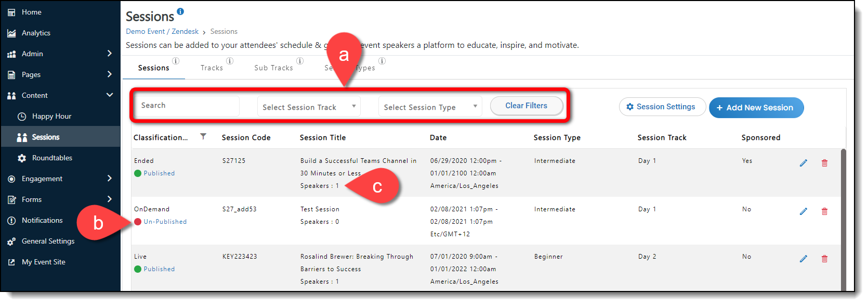Viewport: 868px width, 305px height.
Task: Click into the Search sessions field
Action: point(187,106)
